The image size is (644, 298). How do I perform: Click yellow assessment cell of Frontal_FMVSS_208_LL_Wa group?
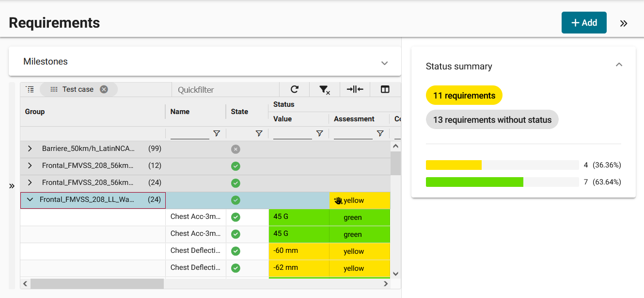(360, 200)
